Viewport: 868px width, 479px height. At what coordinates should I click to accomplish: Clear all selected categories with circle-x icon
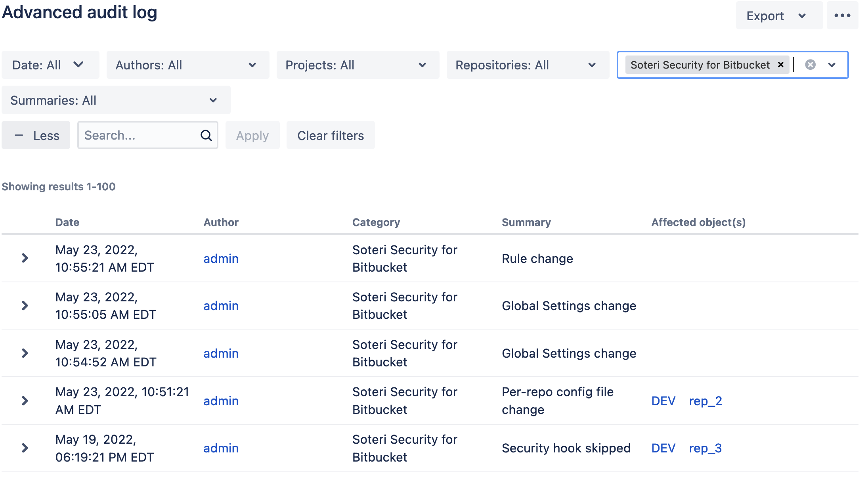pyautogui.click(x=811, y=65)
